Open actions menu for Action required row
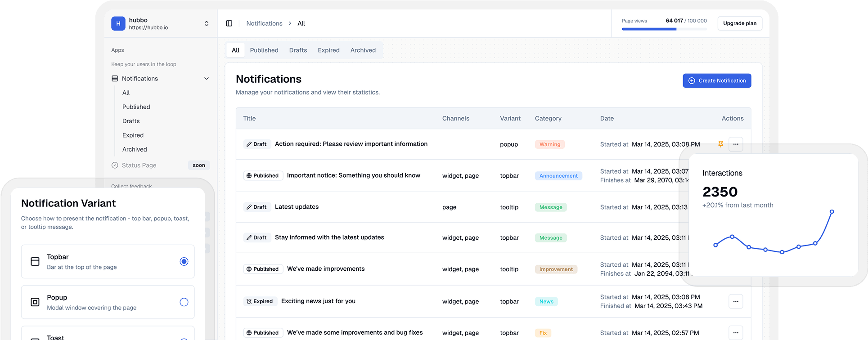868x340 pixels. click(x=736, y=144)
